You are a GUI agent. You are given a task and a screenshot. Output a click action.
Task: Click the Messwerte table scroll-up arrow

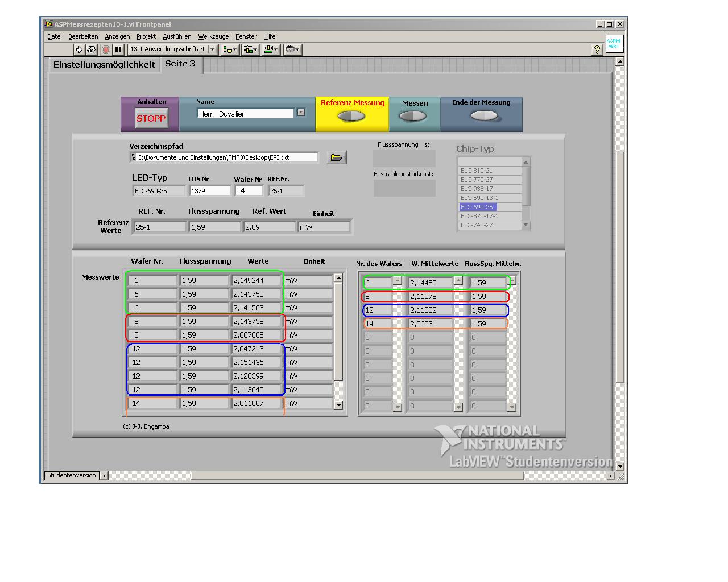coord(338,278)
